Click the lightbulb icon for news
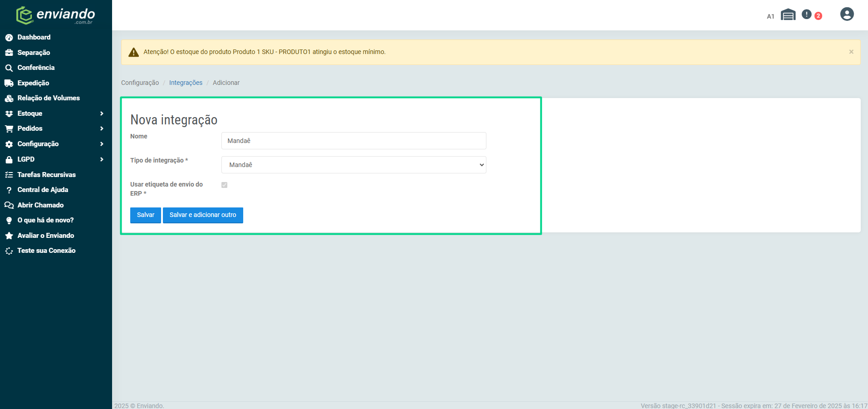Viewport: 868px width, 409px height. [9, 220]
